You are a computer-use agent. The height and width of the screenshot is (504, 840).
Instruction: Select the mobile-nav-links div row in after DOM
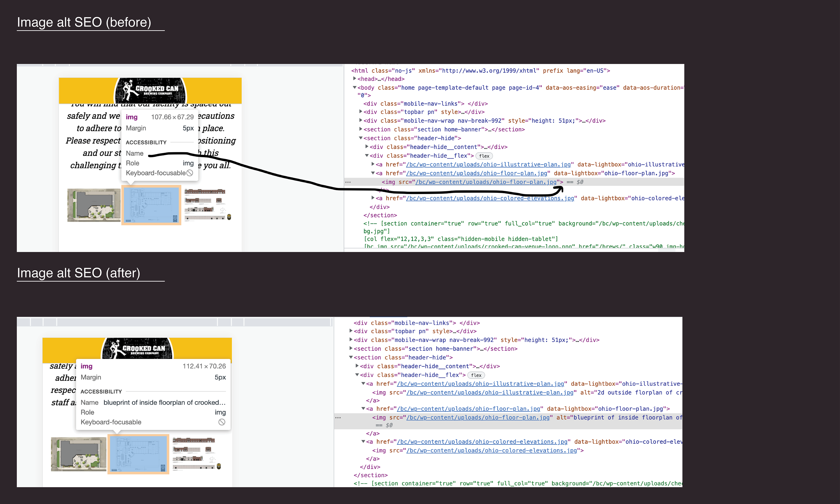[416, 323]
